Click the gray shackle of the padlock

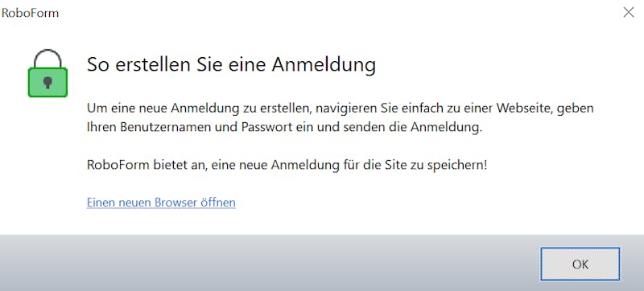pos(47,59)
